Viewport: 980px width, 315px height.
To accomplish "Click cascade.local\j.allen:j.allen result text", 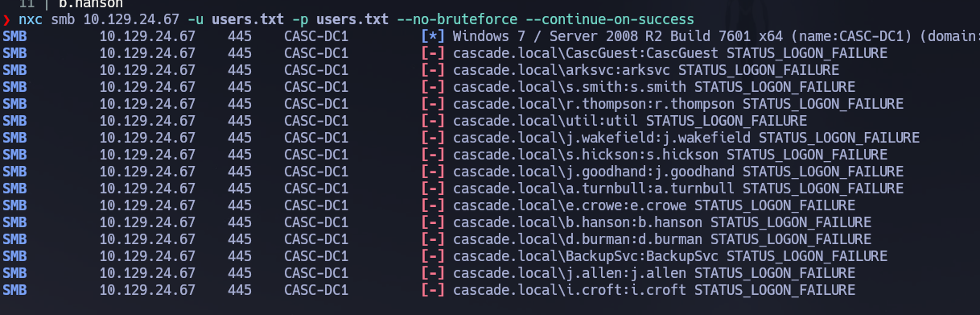I will pos(570,273).
